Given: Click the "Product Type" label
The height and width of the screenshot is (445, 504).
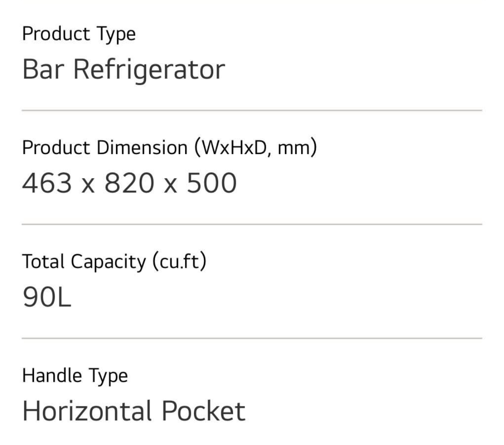Looking at the screenshot, I should (x=79, y=34).
